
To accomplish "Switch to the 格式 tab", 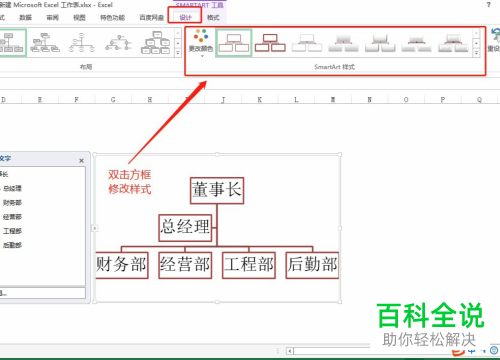I will 213,17.
